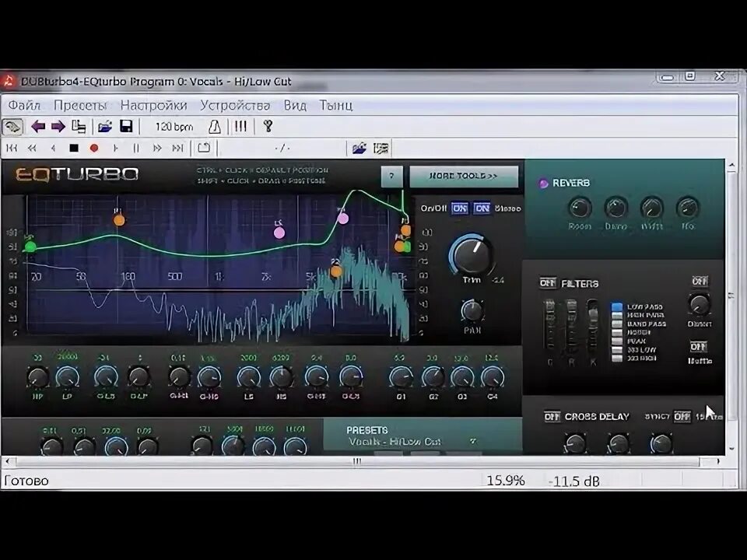
Task: Toggle the first On/Off ON switch
Action: (460, 208)
